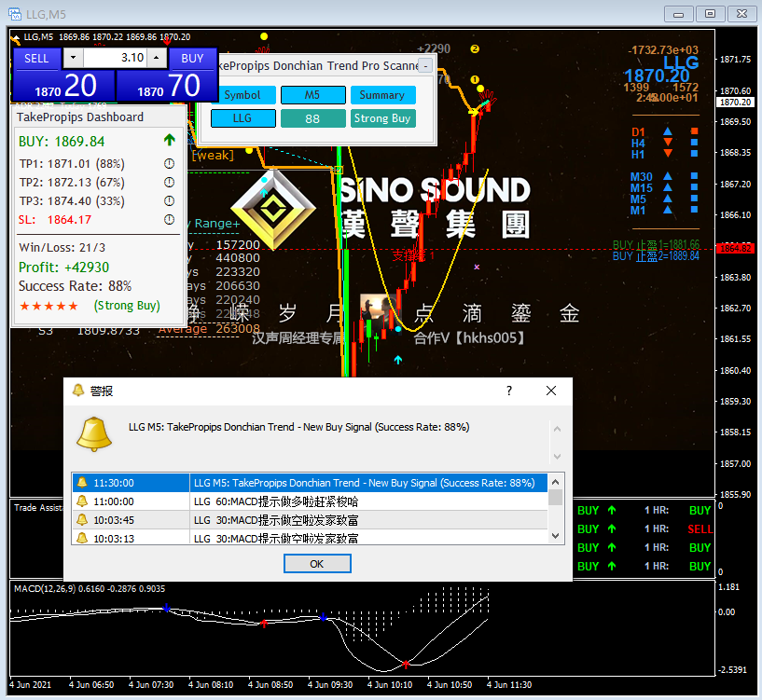Click the red price label 1864.82 on axis

coord(735,248)
